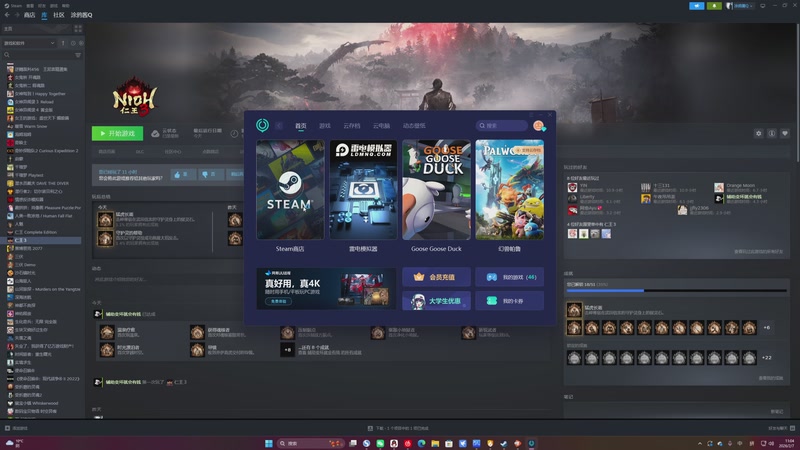Switch to the 云电脑 tab in launcher
800x450 pixels.
(381, 126)
